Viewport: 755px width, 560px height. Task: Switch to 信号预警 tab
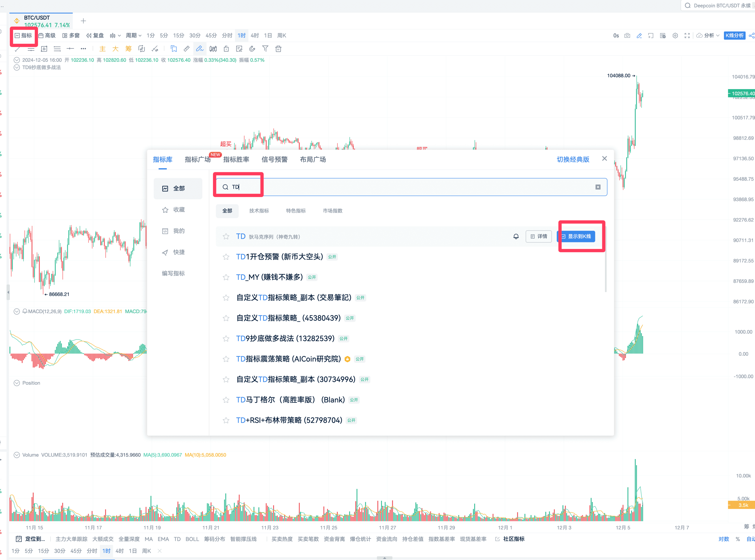[275, 160]
